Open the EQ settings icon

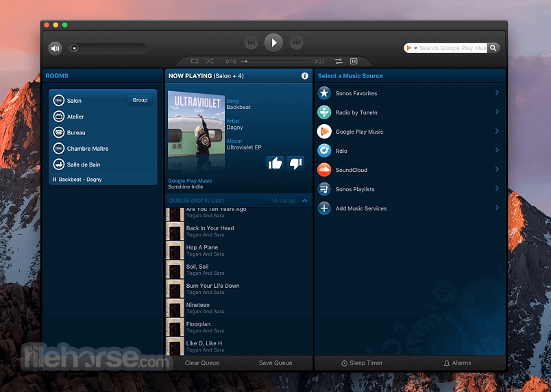click(354, 61)
